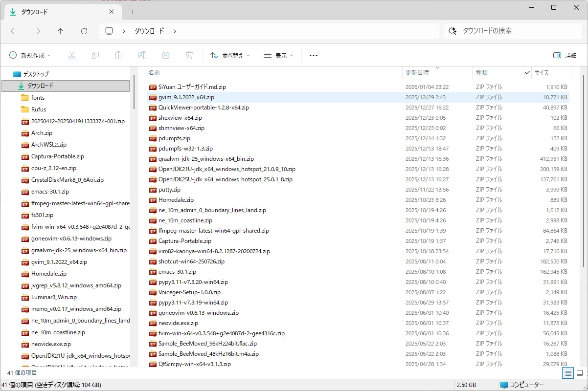Add a new tab with plus button
This screenshot has height=391, width=588.
(133, 12)
